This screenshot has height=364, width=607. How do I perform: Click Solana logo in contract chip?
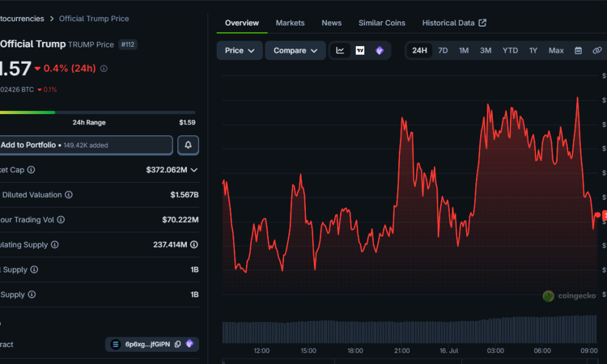pyautogui.click(x=115, y=344)
